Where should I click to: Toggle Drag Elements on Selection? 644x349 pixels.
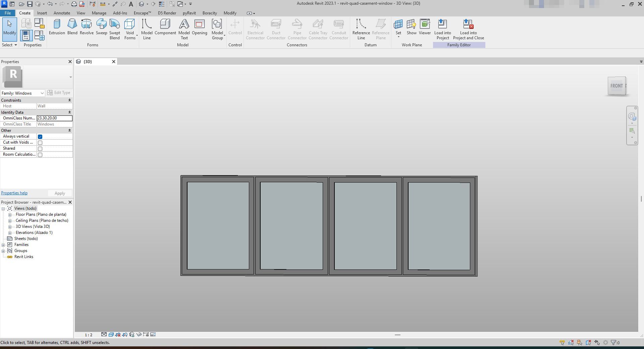click(597, 343)
